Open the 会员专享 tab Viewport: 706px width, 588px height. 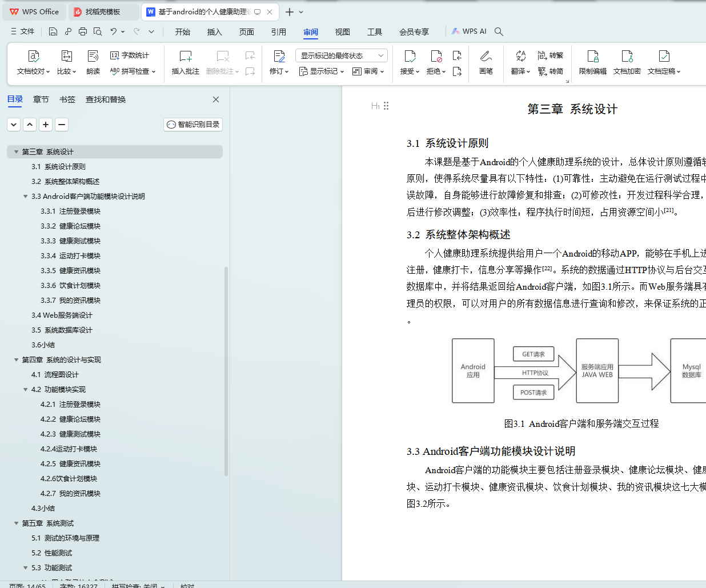pyautogui.click(x=414, y=32)
